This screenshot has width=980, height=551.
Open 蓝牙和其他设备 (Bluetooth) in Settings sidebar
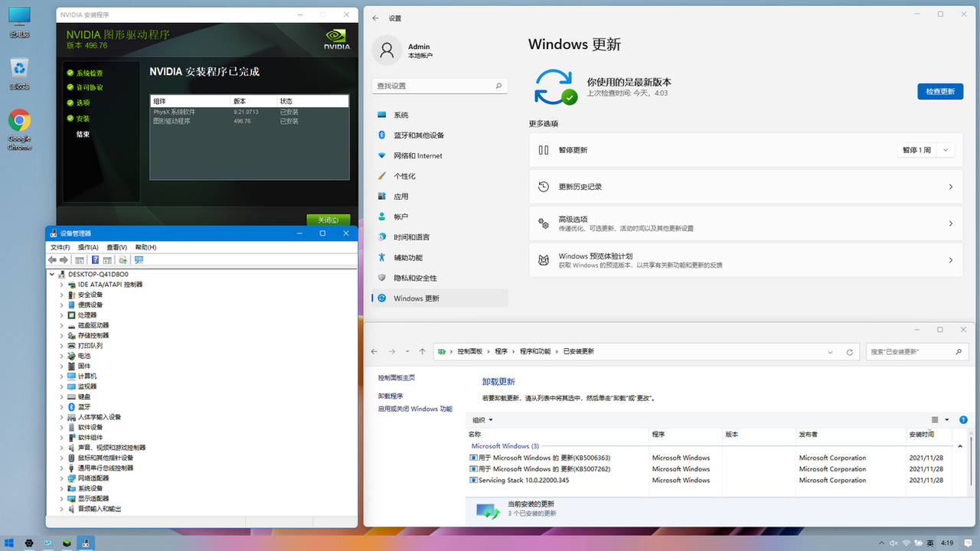pyautogui.click(x=439, y=135)
